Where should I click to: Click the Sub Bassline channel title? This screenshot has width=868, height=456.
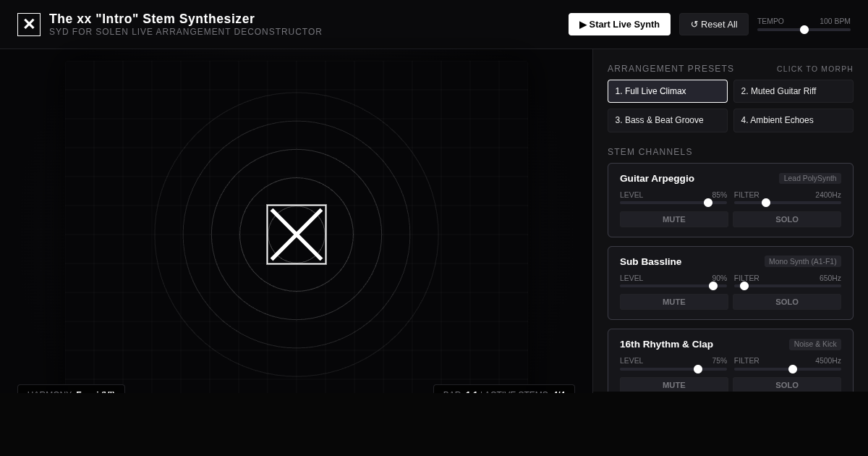click(650, 262)
